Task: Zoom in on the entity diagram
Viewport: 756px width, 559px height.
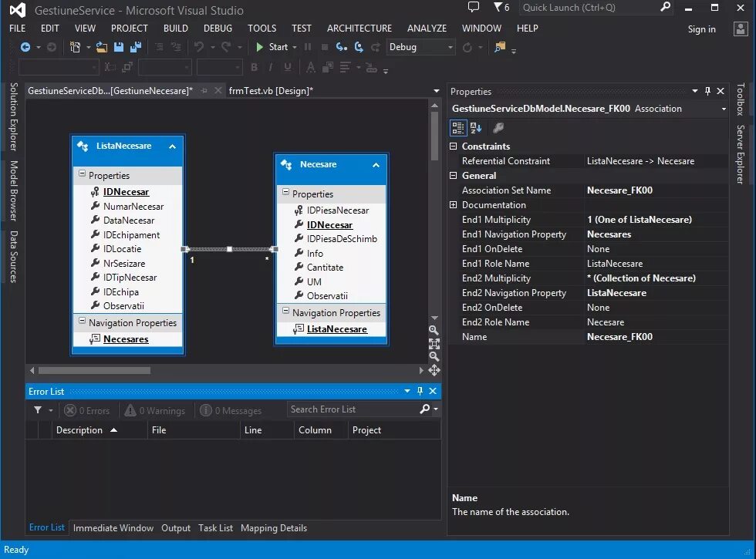Action: coord(434,330)
